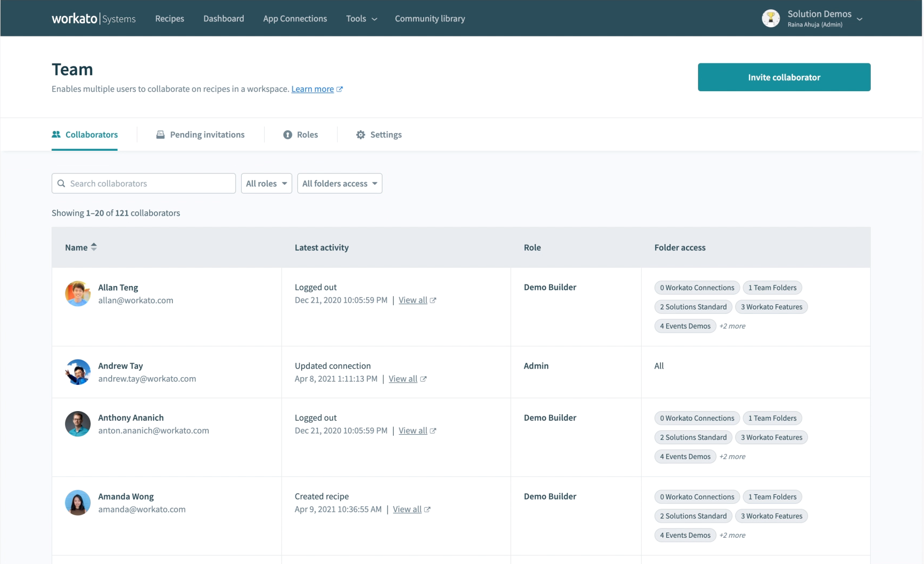Click the magnifier icon in search box
This screenshot has width=924, height=564.
click(x=61, y=184)
